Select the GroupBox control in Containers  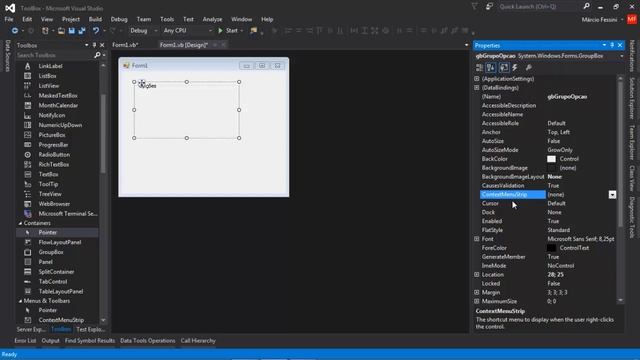pyautogui.click(x=51, y=252)
